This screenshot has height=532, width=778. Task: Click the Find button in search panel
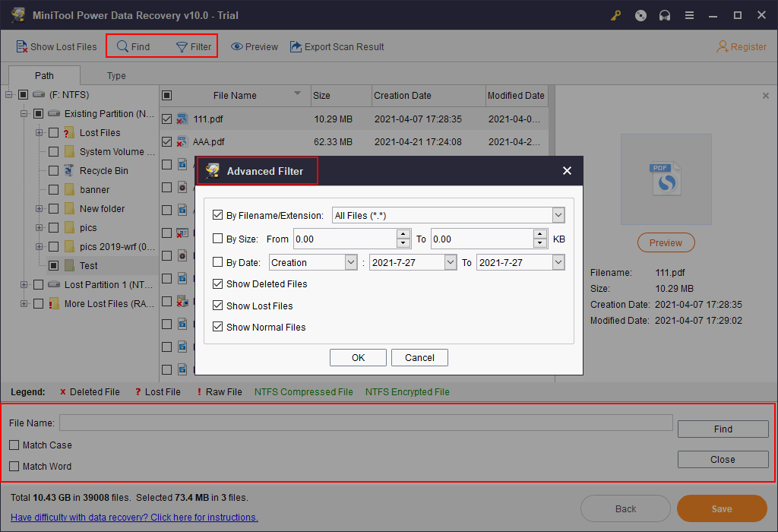coord(723,429)
